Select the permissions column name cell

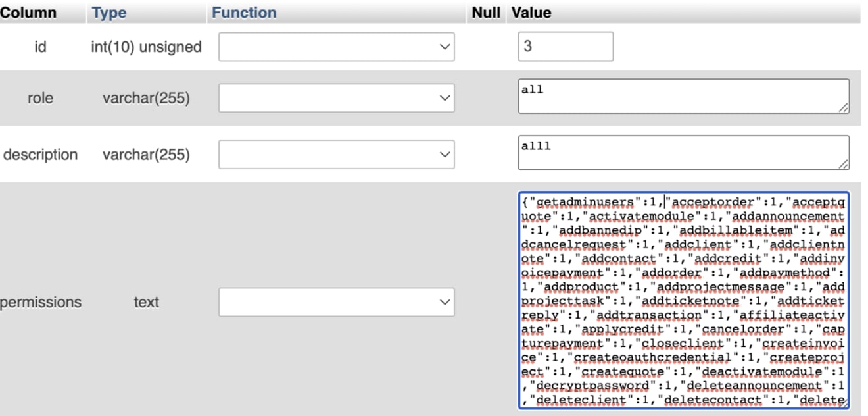pyautogui.click(x=40, y=302)
